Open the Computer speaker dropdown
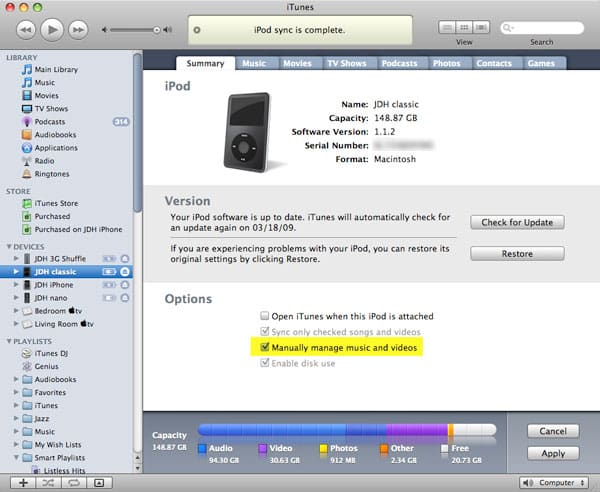This screenshot has width=600, height=492. [x=553, y=482]
